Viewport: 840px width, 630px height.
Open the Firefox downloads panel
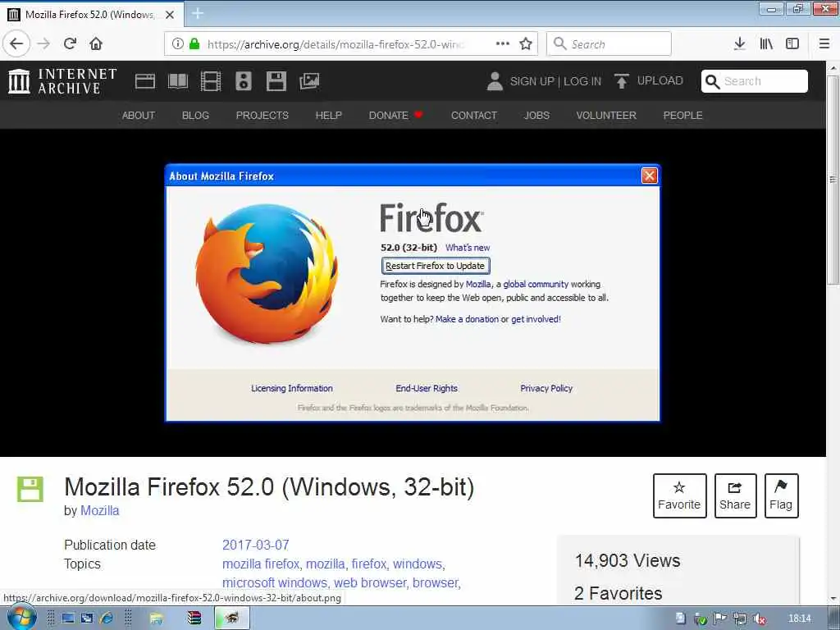pyautogui.click(x=739, y=43)
